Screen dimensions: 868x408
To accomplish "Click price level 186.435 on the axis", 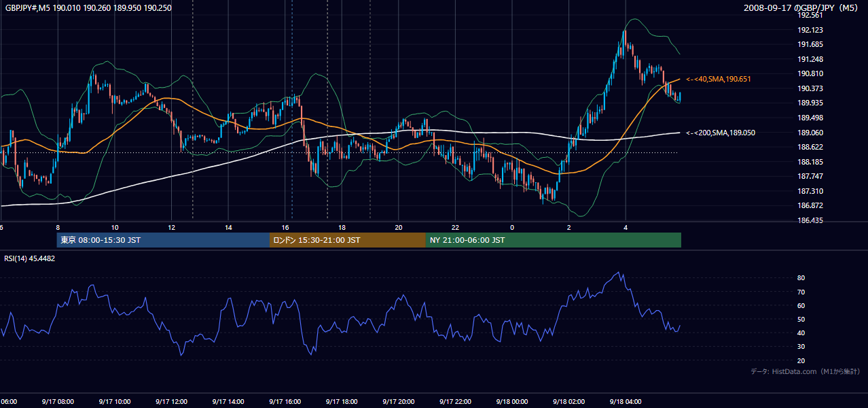I will click(x=811, y=220).
